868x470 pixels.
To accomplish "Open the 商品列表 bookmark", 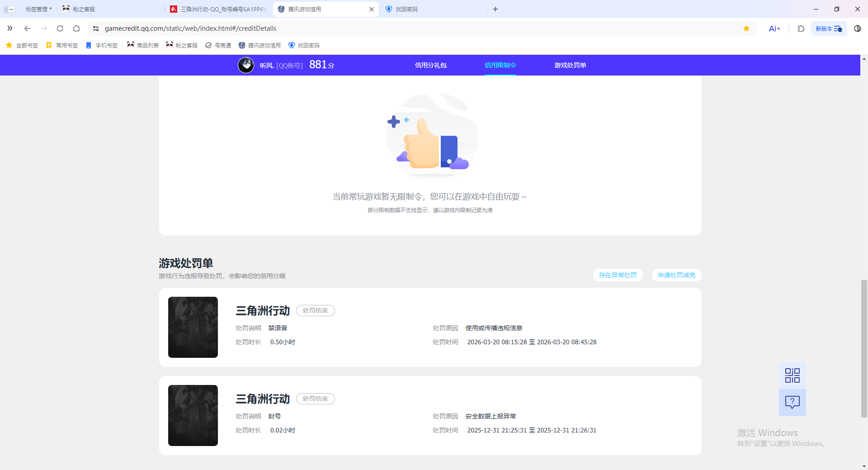I will coord(143,45).
